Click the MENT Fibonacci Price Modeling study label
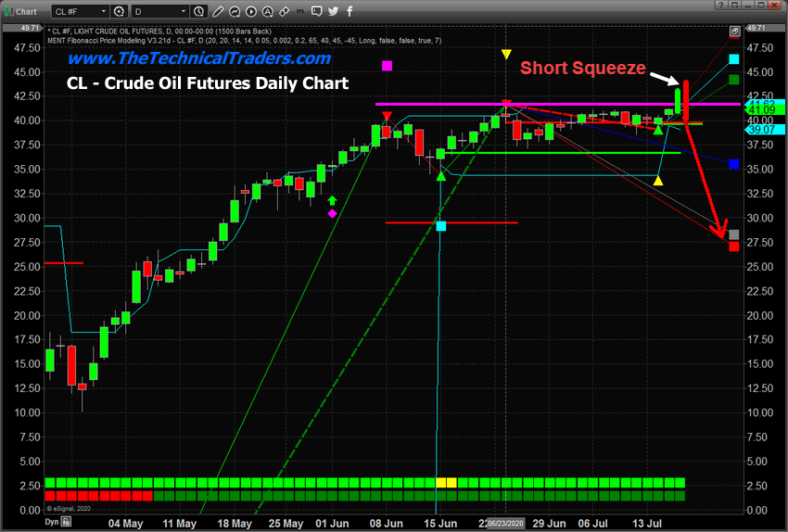Screen dimensions: 788x532 click(x=245, y=41)
